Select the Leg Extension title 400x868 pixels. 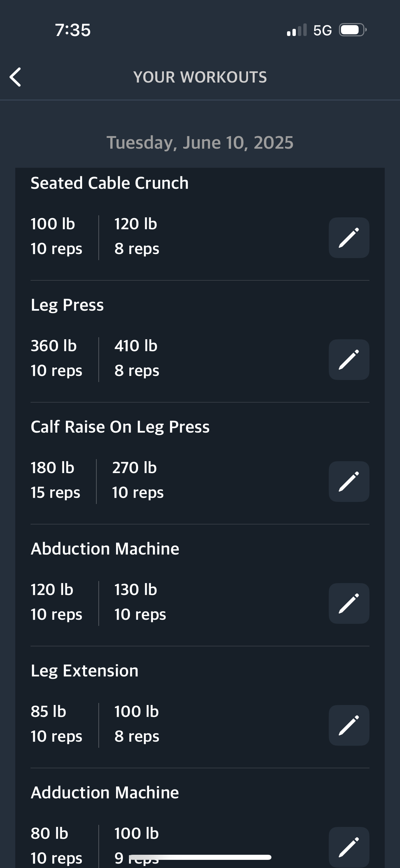coord(84,671)
